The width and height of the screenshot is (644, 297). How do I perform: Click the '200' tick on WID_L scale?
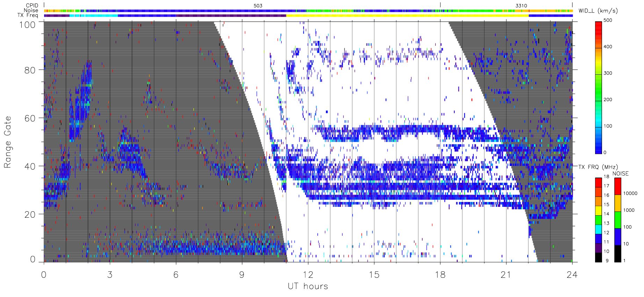(x=608, y=100)
